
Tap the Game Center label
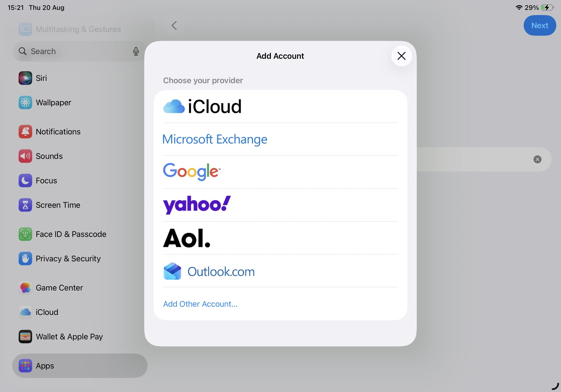coord(59,288)
